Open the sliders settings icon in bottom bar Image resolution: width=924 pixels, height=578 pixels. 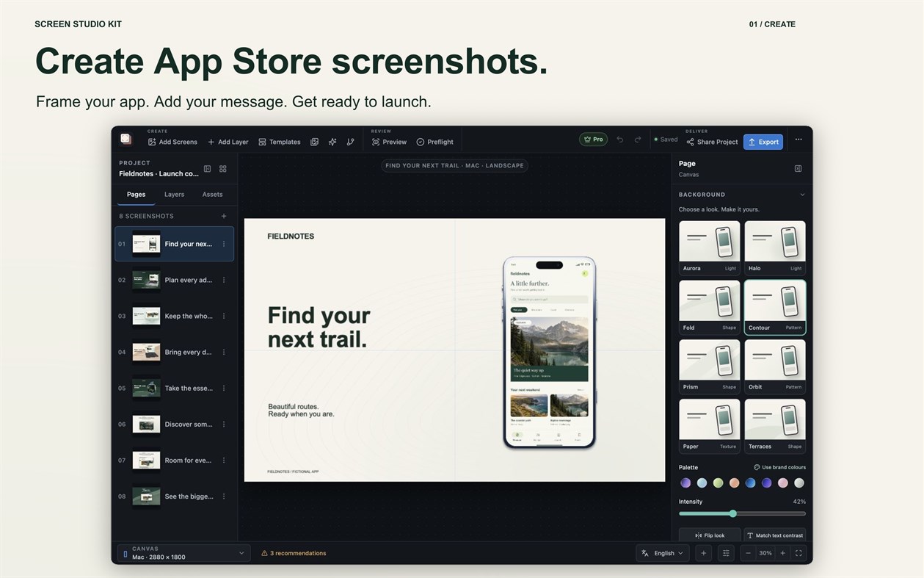[726, 553]
